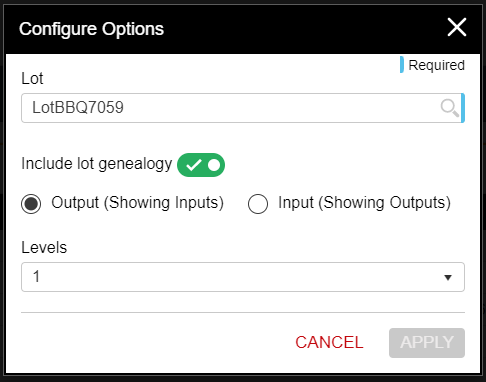The width and height of the screenshot is (486, 382).
Task: Click the Configure Options dialog title
Action: [91, 29]
